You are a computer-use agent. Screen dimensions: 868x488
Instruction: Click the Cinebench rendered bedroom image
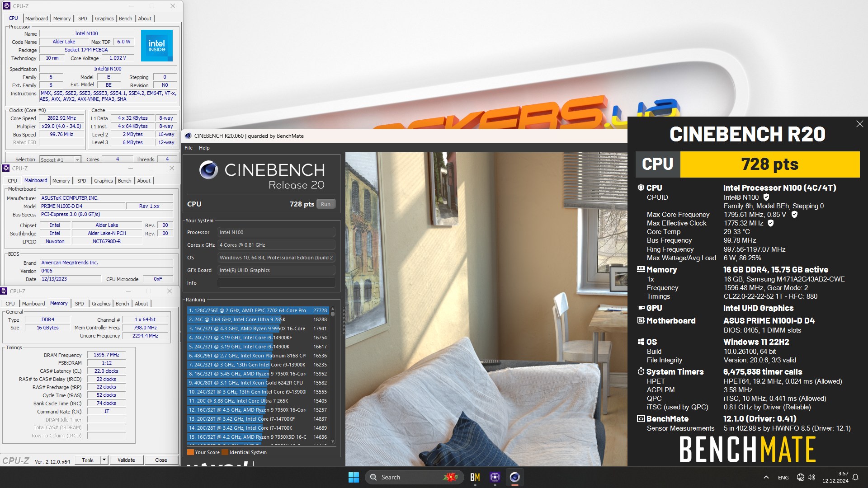pos(486,309)
